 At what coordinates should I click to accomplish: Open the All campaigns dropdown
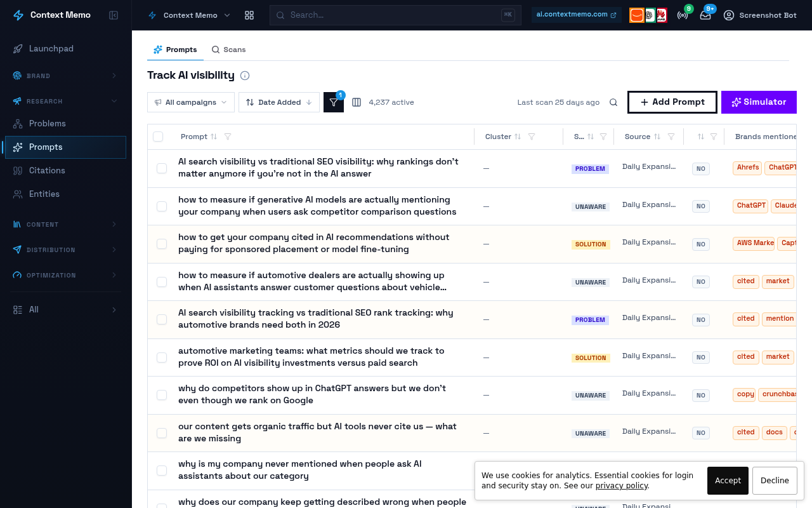[191, 102]
